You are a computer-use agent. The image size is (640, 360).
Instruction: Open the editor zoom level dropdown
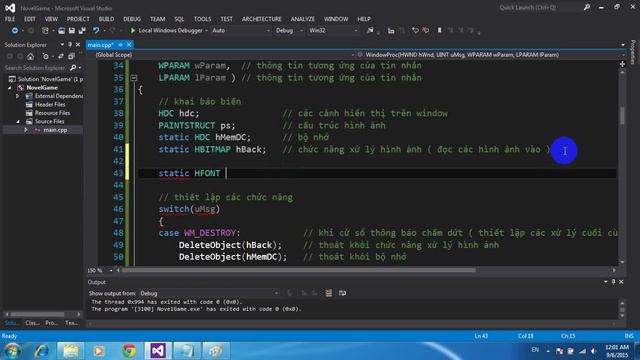(100, 270)
